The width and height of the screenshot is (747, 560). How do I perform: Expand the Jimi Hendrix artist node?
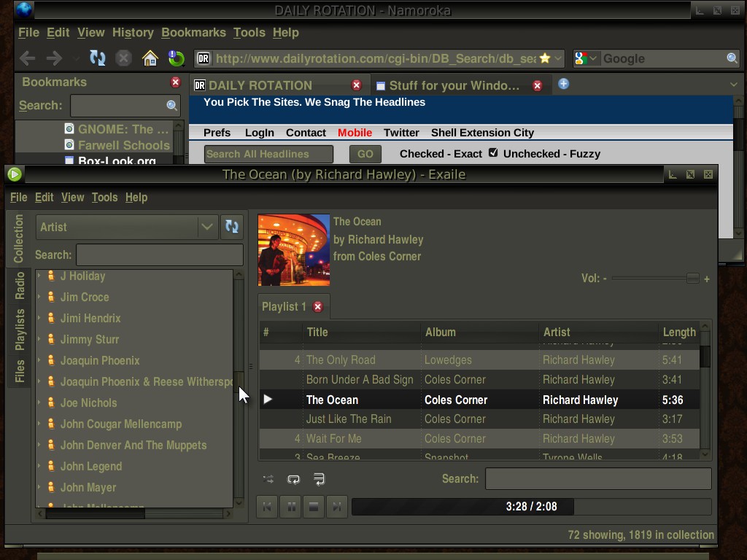pyautogui.click(x=39, y=318)
